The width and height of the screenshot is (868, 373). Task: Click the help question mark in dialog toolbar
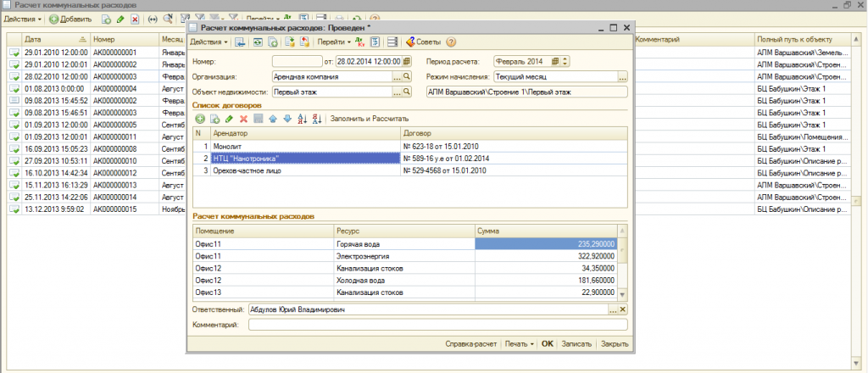click(x=451, y=42)
